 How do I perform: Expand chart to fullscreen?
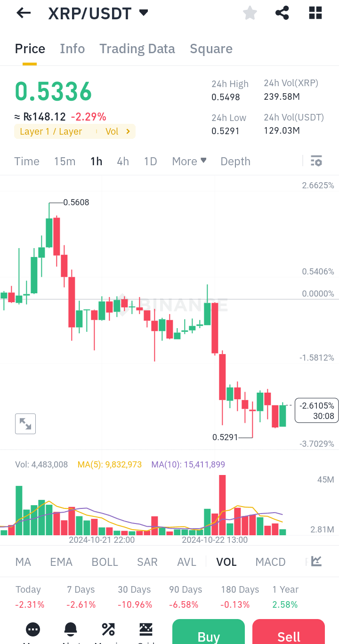pos(25,424)
